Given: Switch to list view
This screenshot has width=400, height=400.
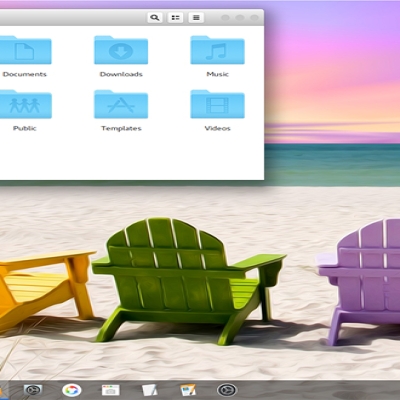Looking at the screenshot, I should coord(196,17).
